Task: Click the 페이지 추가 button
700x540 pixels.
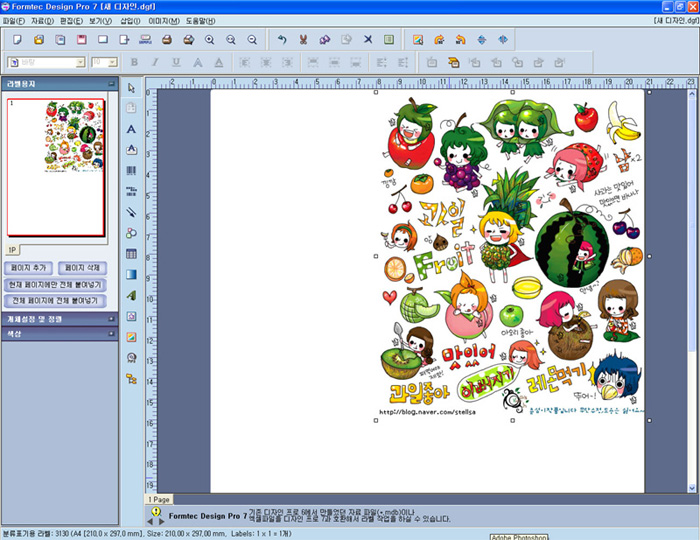Action: (x=29, y=268)
